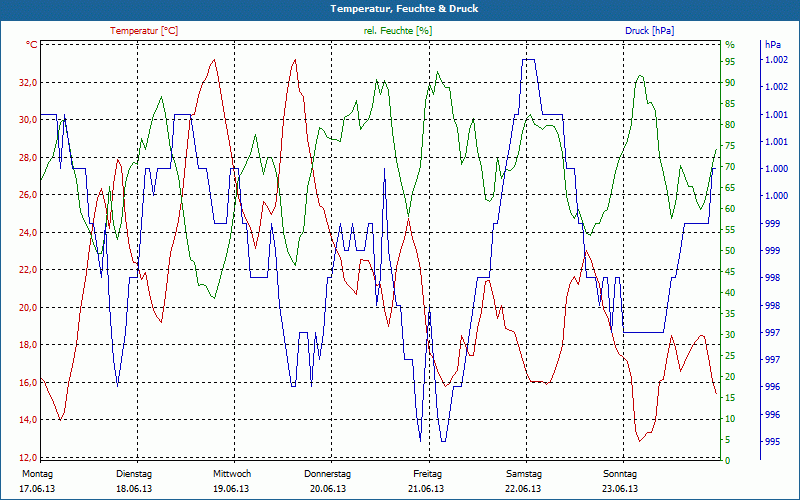Click the "32,0" temperature axis value
The height and width of the screenshot is (500, 800).
click(28, 83)
